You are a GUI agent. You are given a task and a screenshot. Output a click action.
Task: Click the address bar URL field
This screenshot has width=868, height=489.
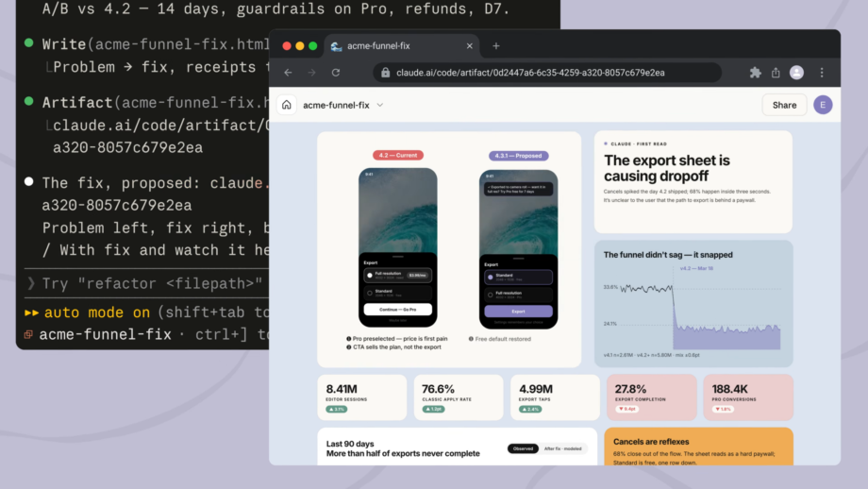547,73
